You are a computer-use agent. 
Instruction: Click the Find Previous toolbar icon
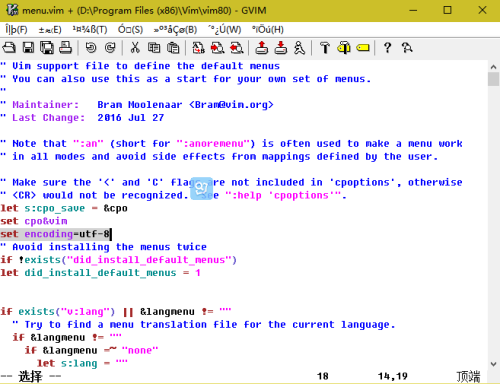point(236,48)
